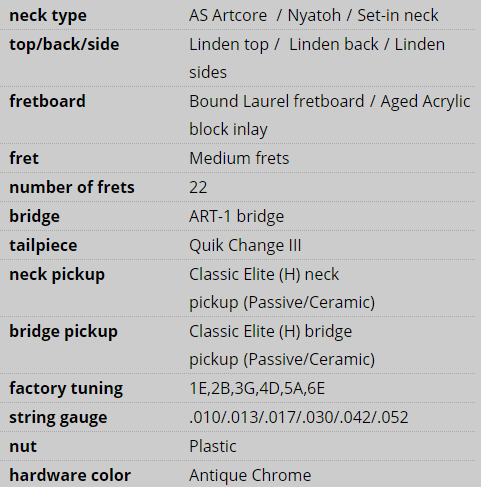This screenshot has height=487, width=481.
Task: Click the 'Medium frets' value
Action: coord(239,158)
